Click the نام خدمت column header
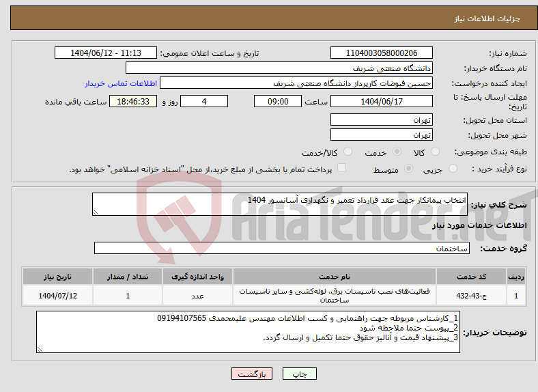Viewport: 538px width, 392px height. (334, 277)
